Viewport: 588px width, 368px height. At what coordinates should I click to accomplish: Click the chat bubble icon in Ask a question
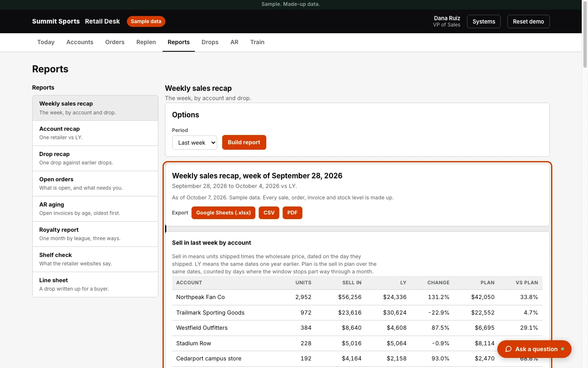click(x=508, y=349)
